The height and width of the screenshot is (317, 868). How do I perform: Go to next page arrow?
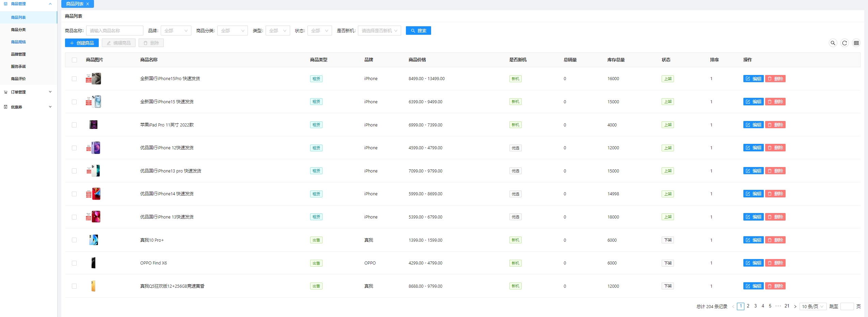pos(795,306)
